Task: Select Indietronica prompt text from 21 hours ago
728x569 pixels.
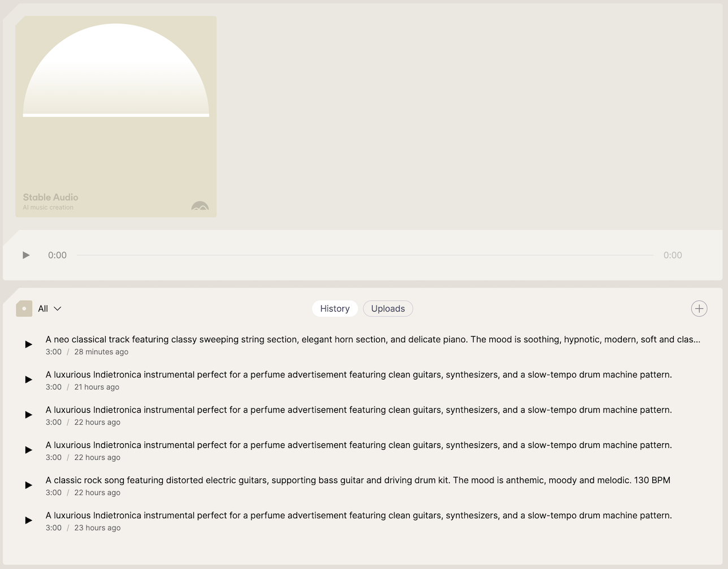Action: point(358,374)
